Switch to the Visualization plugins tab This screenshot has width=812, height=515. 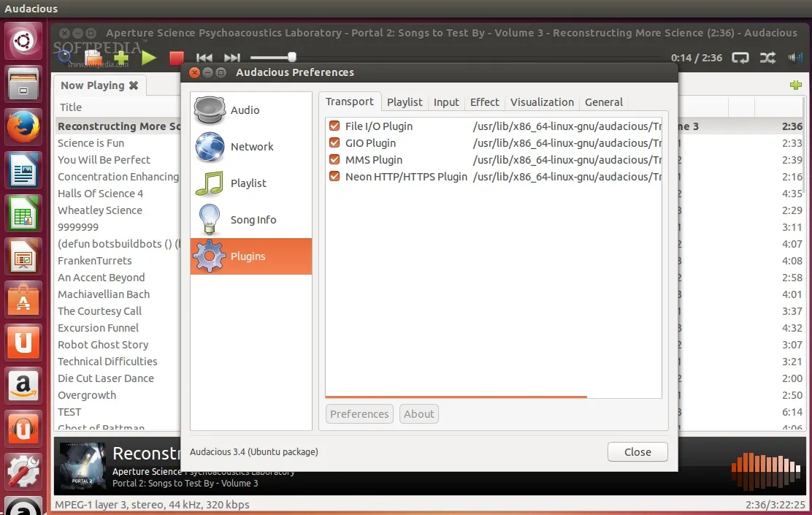tap(542, 102)
